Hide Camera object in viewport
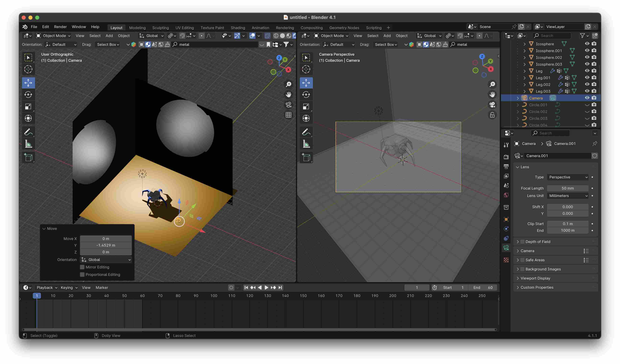The height and width of the screenshot is (364, 620). click(587, 98)
